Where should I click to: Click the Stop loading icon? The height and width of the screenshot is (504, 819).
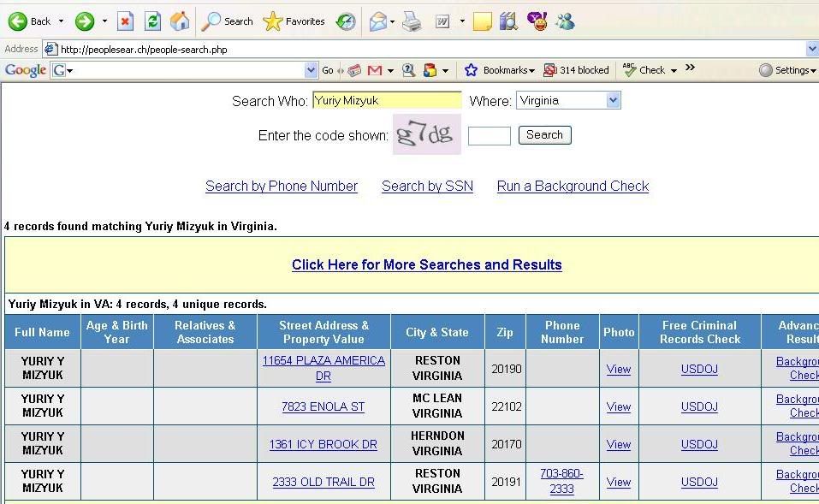click(x=125, y=21)
